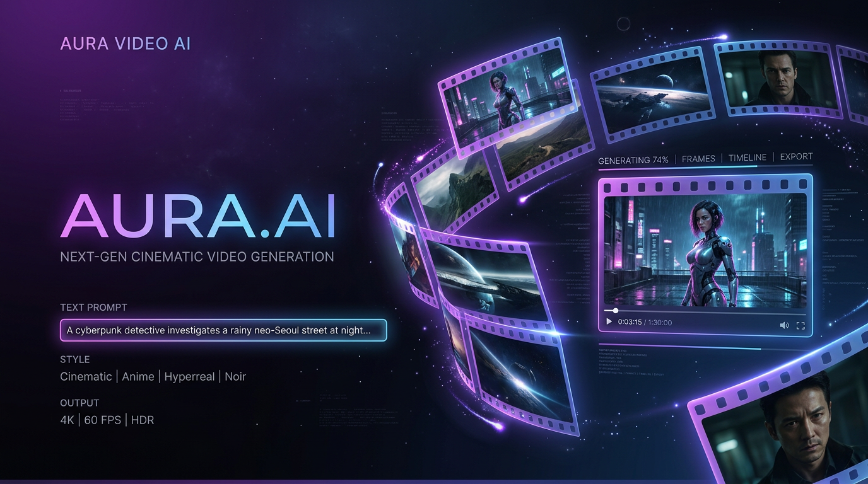Toggle the 60 FPS output option
Viewport: 868px width, 484px height.
tap(102, 420)
